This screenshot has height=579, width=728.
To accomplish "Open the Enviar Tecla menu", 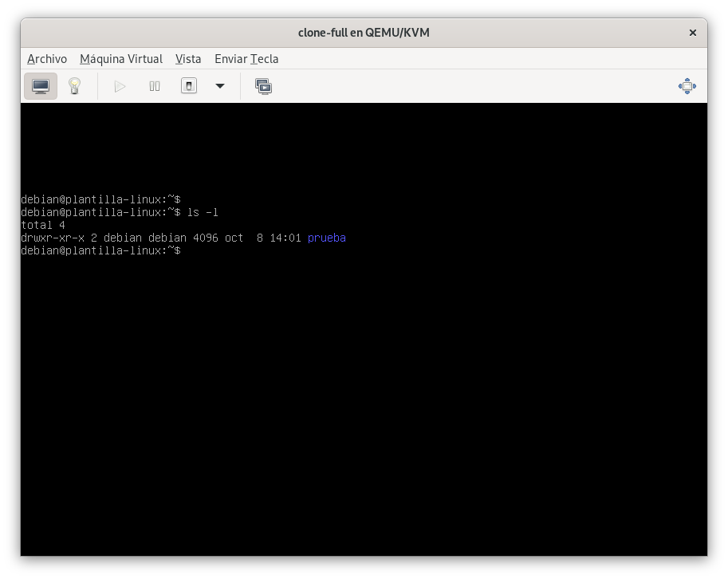I will click(x=246, y=59).
